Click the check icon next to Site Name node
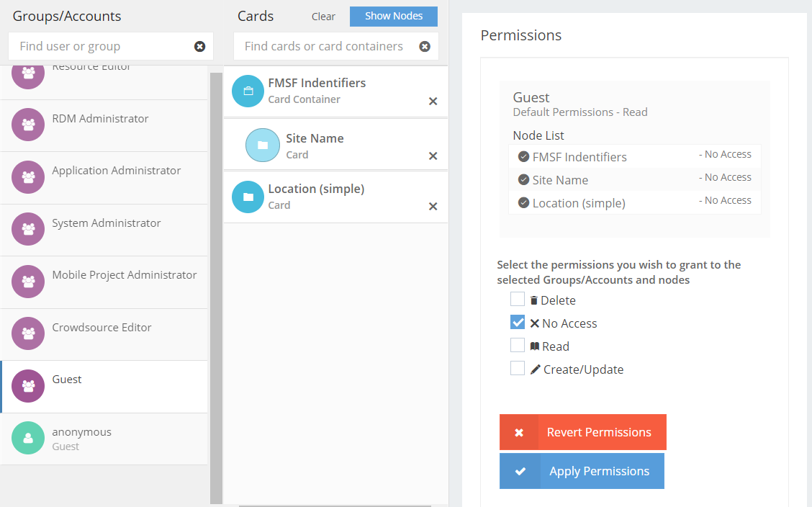The image size is (812, 507). pyautogui.click(x=523, y=180)
